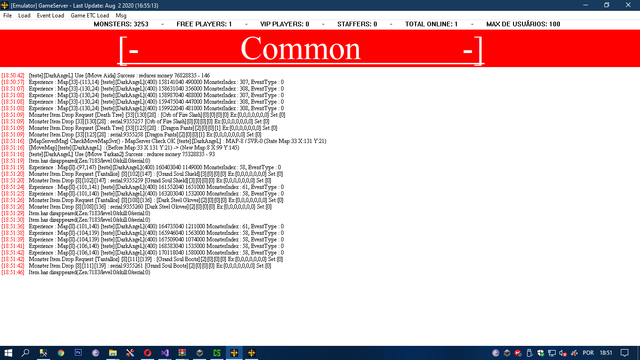Open the File menu
Screen dimensions: 640x360
[x=7, y=16]
